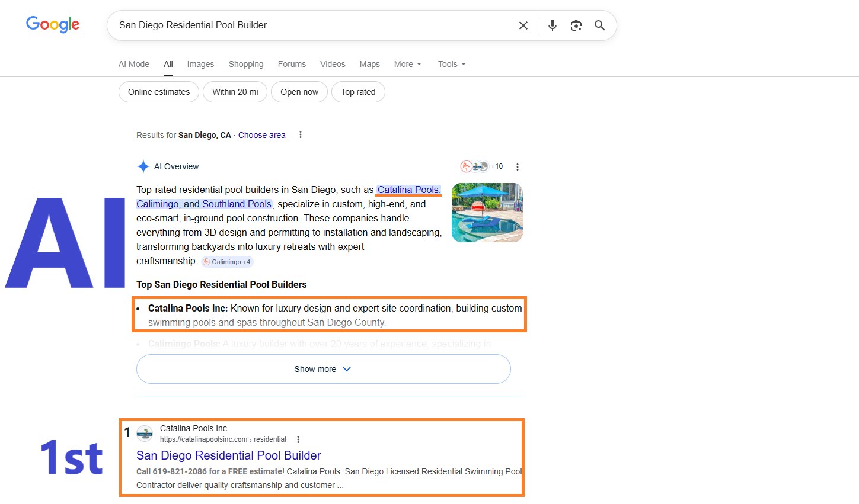
Task: Apply the Open now filter chip
Action: click(x=299, y=92)
